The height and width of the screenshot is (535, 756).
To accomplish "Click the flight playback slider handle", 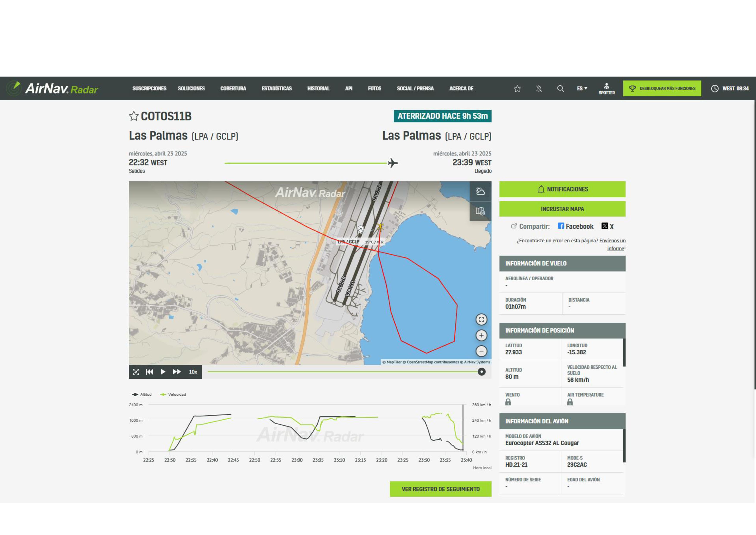I will coord(481,372).
